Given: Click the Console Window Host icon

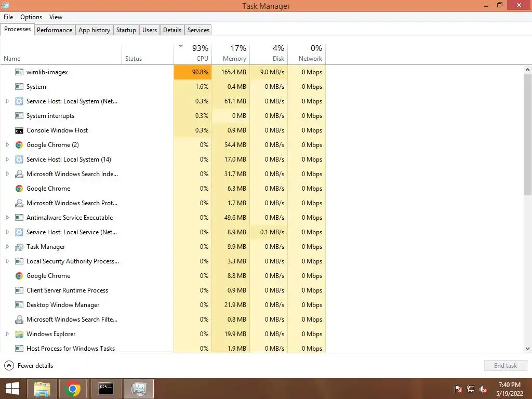Looking at the screenshot, I should [19, 130].
